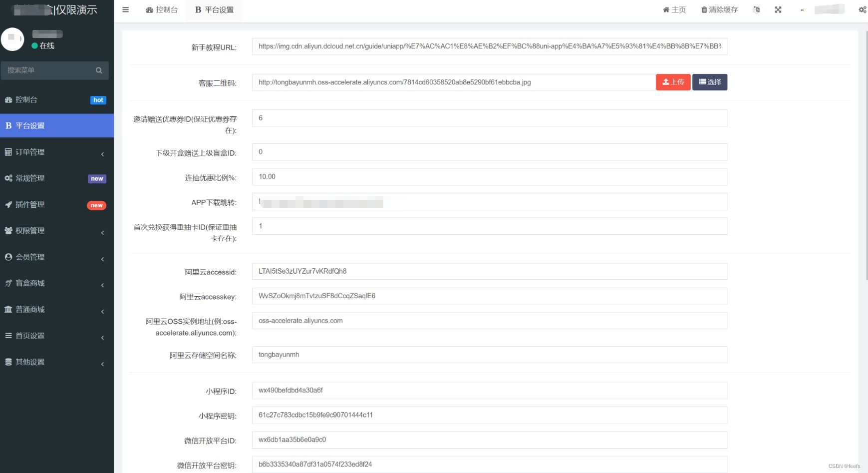Click the language switch icon in header
The height and width of the screenshot is (473, 868).
(756, 10)
